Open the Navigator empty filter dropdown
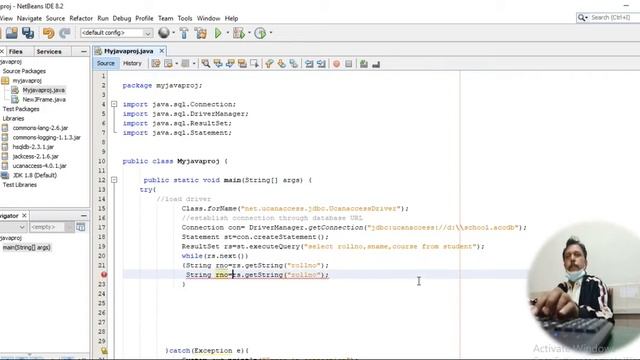 point(52,227)
